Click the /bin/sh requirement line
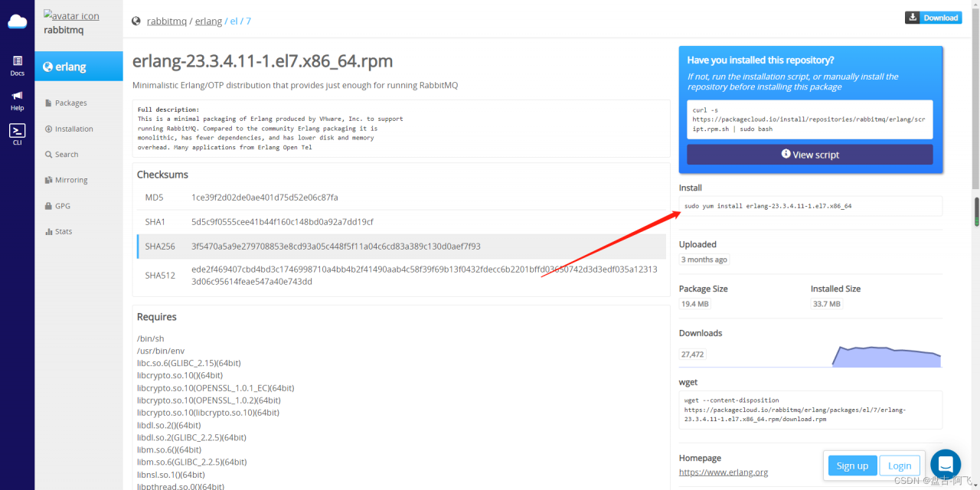 151,338
